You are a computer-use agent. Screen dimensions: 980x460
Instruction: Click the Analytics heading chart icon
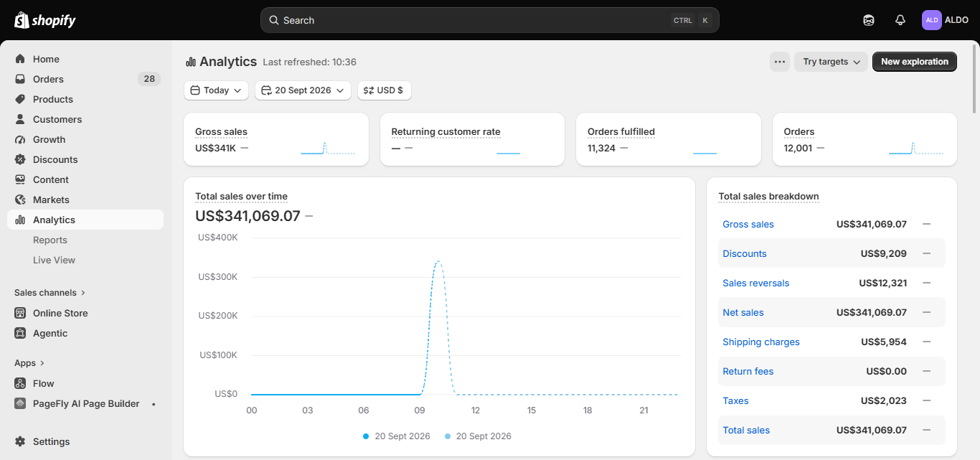[191, 62]
